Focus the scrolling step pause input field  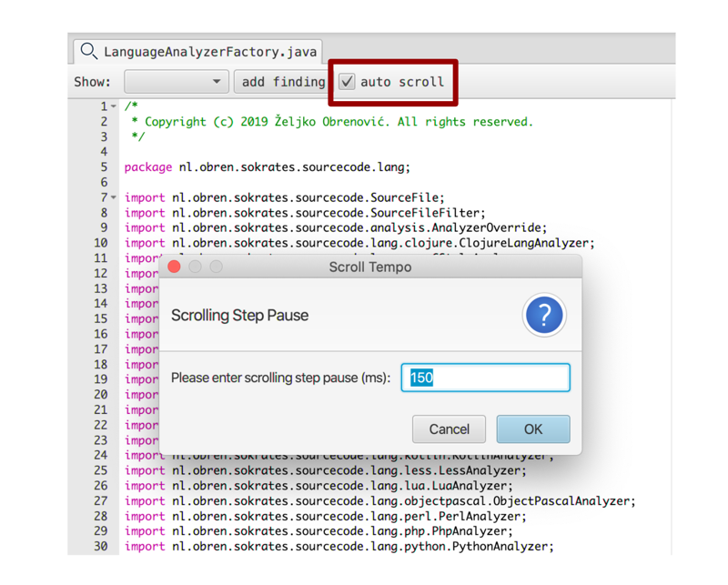coord(486,378)
